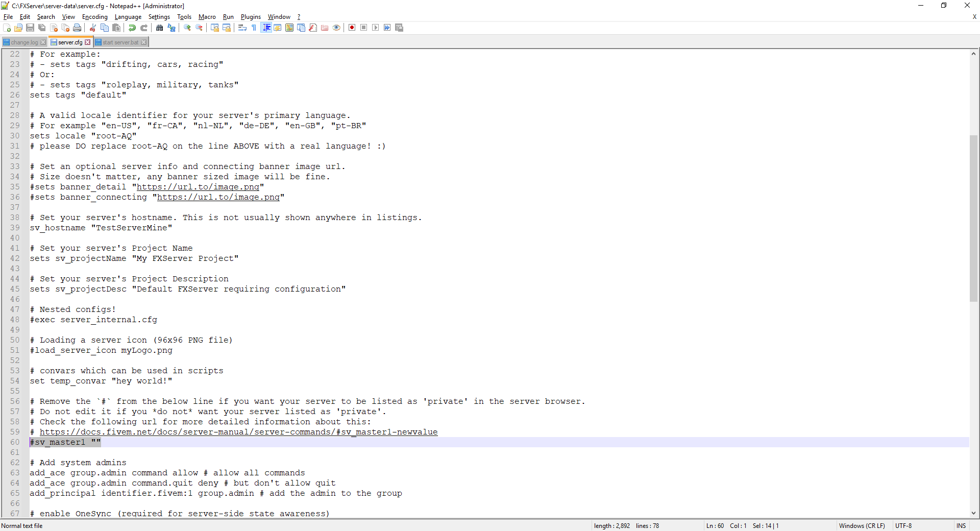
Task: Open the fivem.net server-commands documentation link
Action: click(238, 432)
